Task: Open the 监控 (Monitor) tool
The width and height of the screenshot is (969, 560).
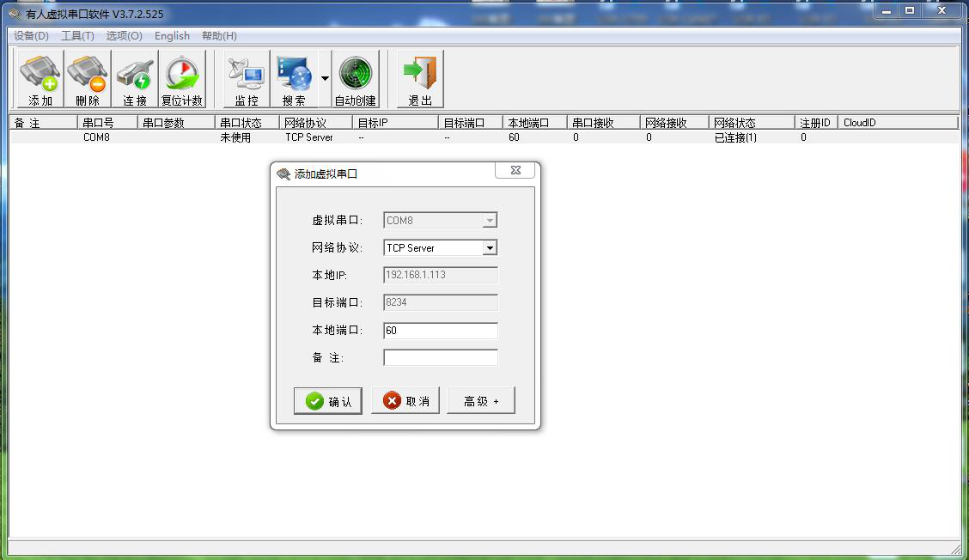Action: (247, 79)
